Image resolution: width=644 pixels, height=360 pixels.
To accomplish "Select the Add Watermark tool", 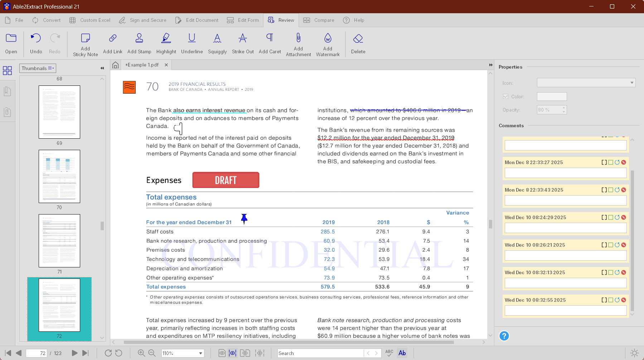I will [x=328, y=44].
